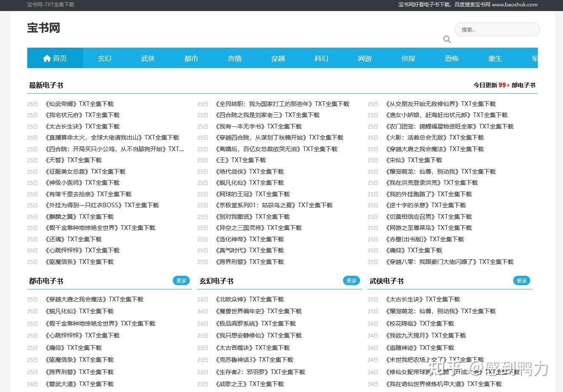Image resolution: width=563 pixels, height=392 pixels.
Task: Click the 宝书网 site logo
Action: [43, 28]
